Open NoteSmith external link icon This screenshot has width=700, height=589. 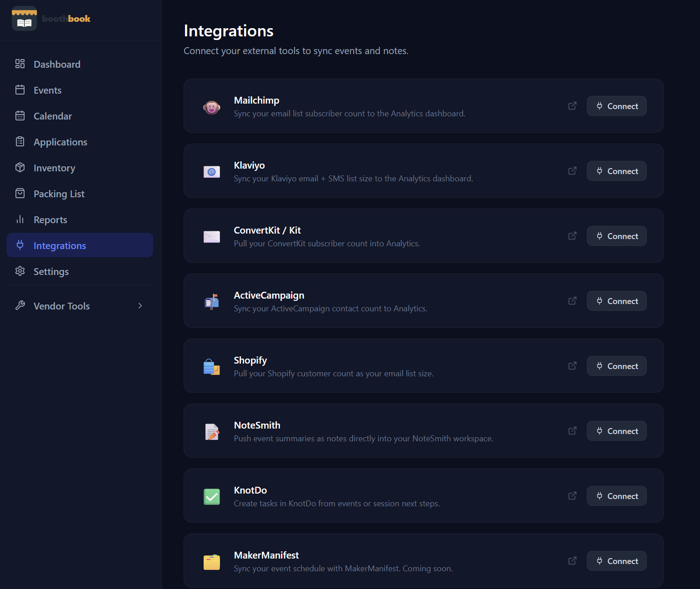[573, 431]
